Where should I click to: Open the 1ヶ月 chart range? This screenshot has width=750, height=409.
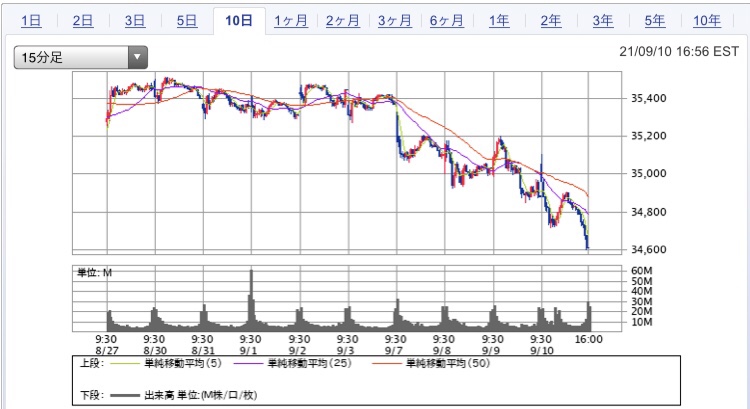pyautogui.click(x=291, y=21)
